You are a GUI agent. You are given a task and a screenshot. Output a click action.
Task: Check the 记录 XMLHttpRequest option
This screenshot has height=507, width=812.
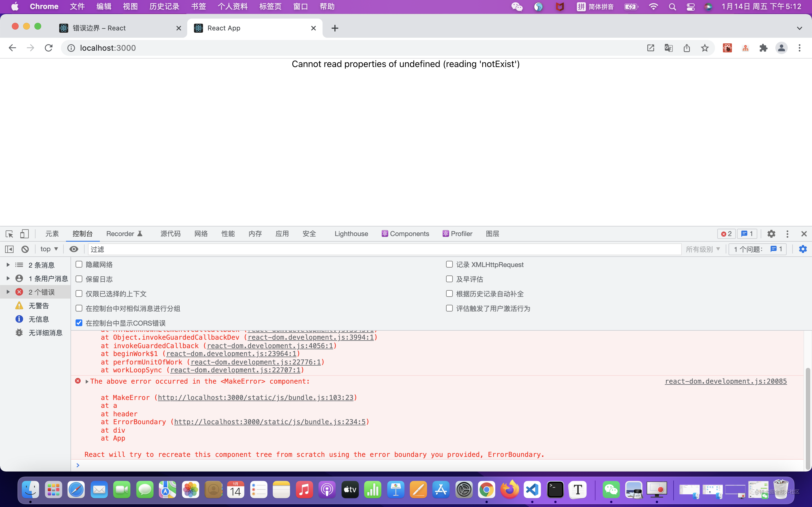tap(449, 264)
